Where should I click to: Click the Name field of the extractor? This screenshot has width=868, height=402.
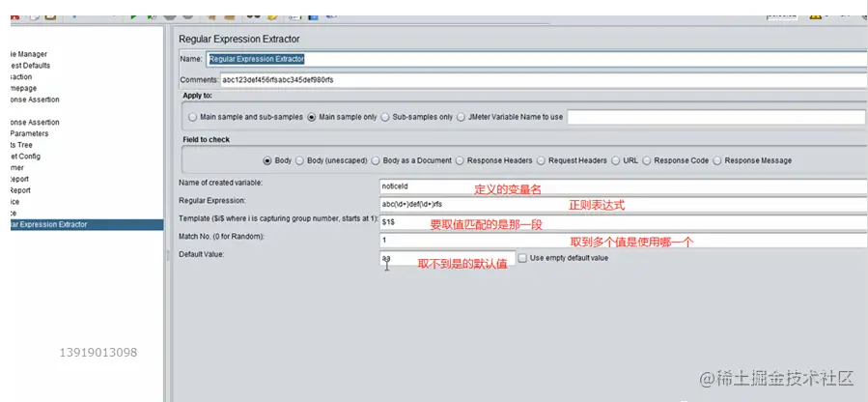pyautogui.click(x=537, y=59)
